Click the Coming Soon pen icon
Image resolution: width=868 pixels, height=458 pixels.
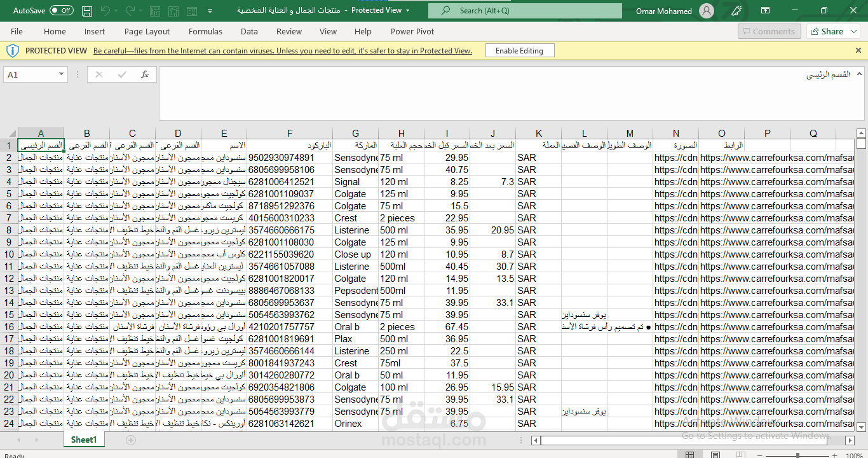click(736, 11)
